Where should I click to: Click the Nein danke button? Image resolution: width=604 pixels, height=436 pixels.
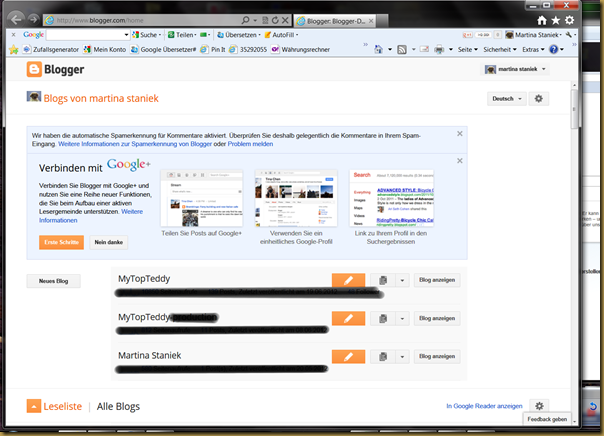(x=109, y=243)
